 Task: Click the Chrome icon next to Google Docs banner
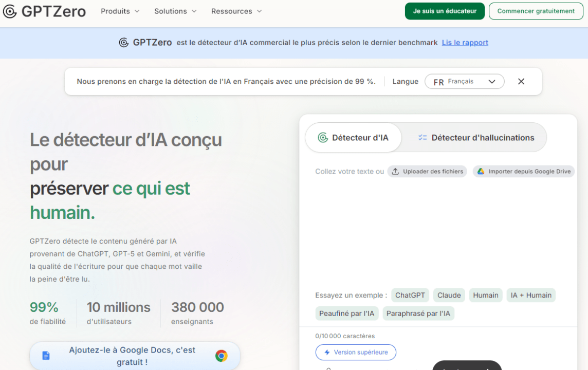[222, 355]
